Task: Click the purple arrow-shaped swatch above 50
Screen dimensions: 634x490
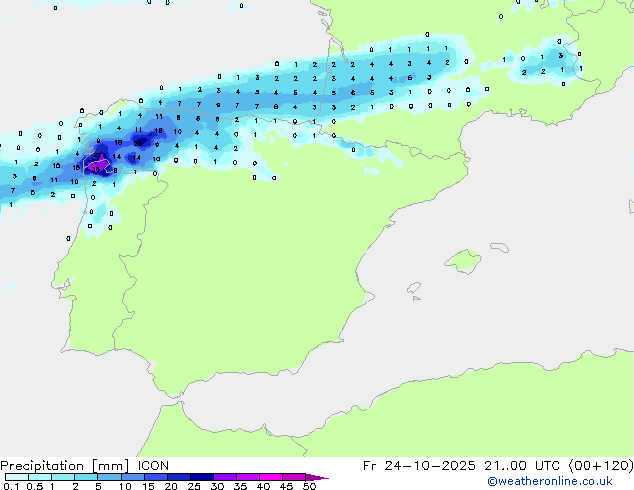Action: (x=316, y=477)
